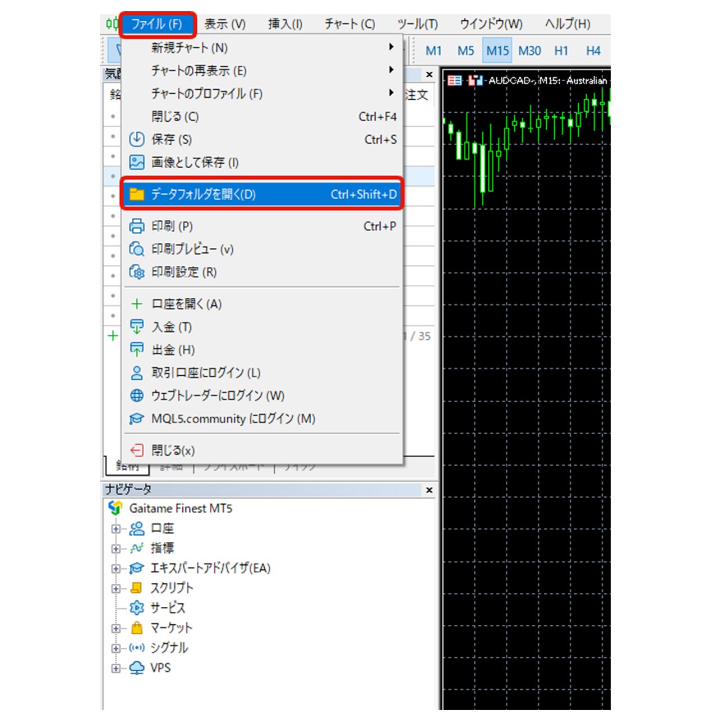Open the ファイル (F) menu
710x728 pixels.
click(157, 24)
